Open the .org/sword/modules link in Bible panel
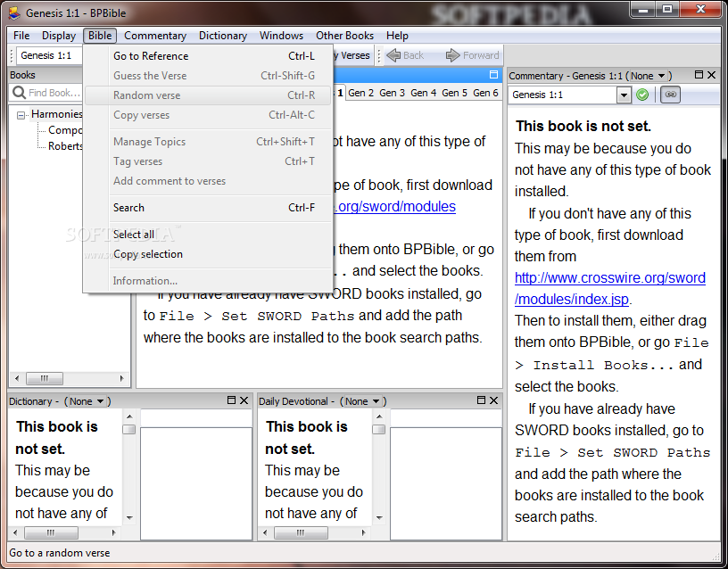728x569 pixels. [x=394, y=207]
